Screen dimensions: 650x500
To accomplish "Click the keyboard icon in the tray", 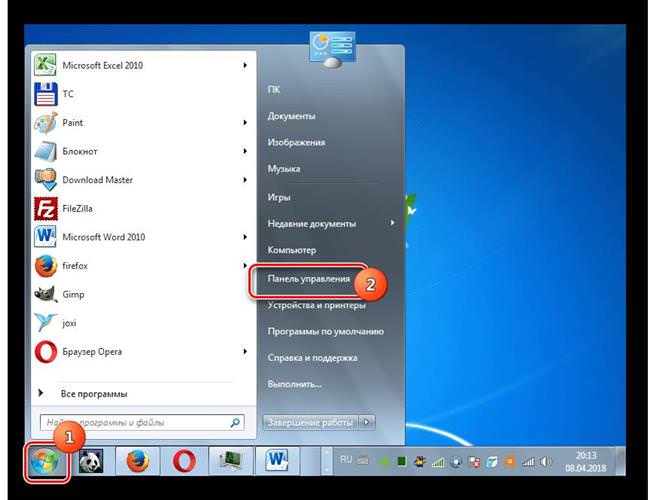I will pos(363,460).
